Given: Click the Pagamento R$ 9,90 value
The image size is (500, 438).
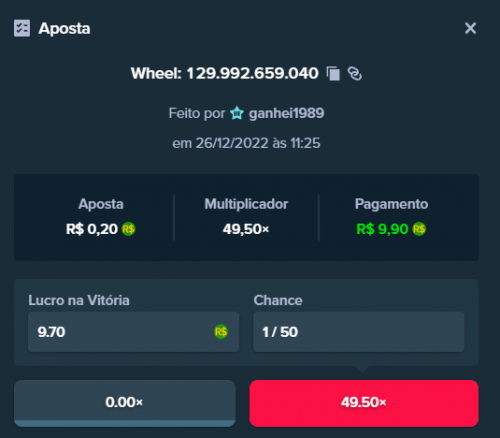Looking at the screenshot, I should 382,229.
